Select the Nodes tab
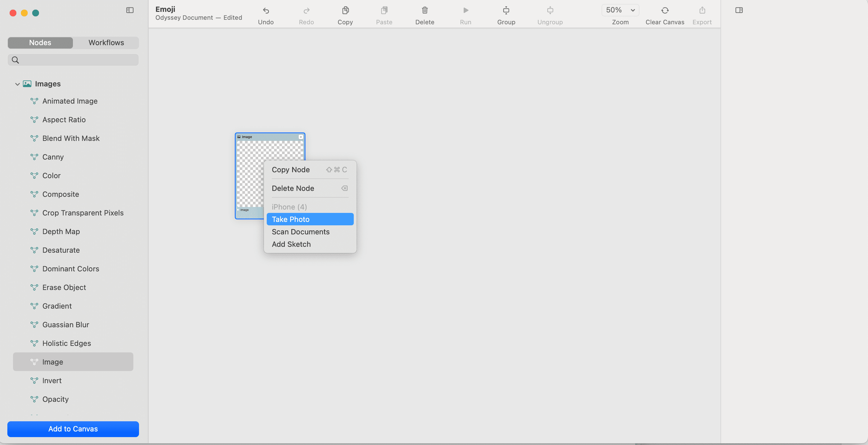 click(x=40, y=43)
